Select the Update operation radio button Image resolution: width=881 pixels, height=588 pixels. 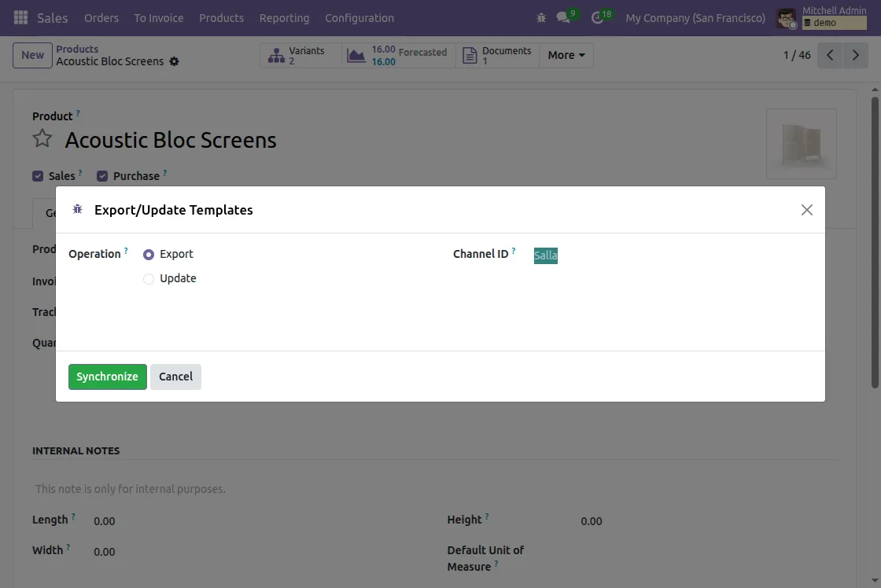(x=149, y=278)
